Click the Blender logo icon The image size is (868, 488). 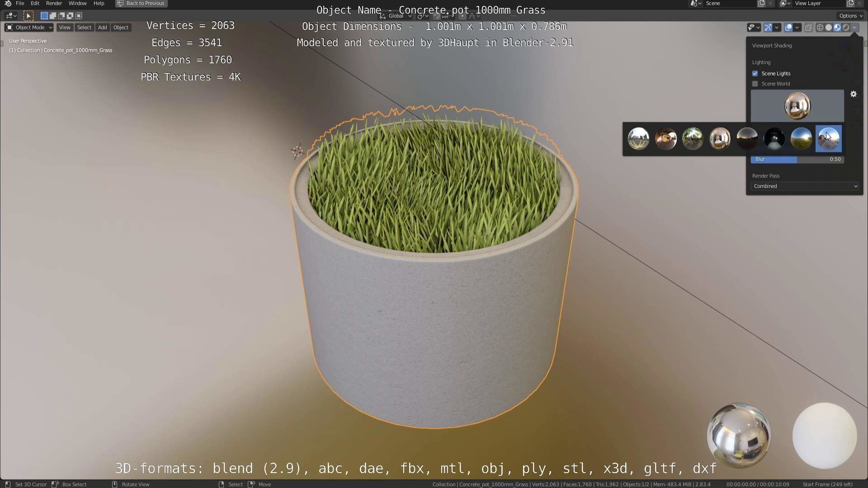[x=8, y=3]
